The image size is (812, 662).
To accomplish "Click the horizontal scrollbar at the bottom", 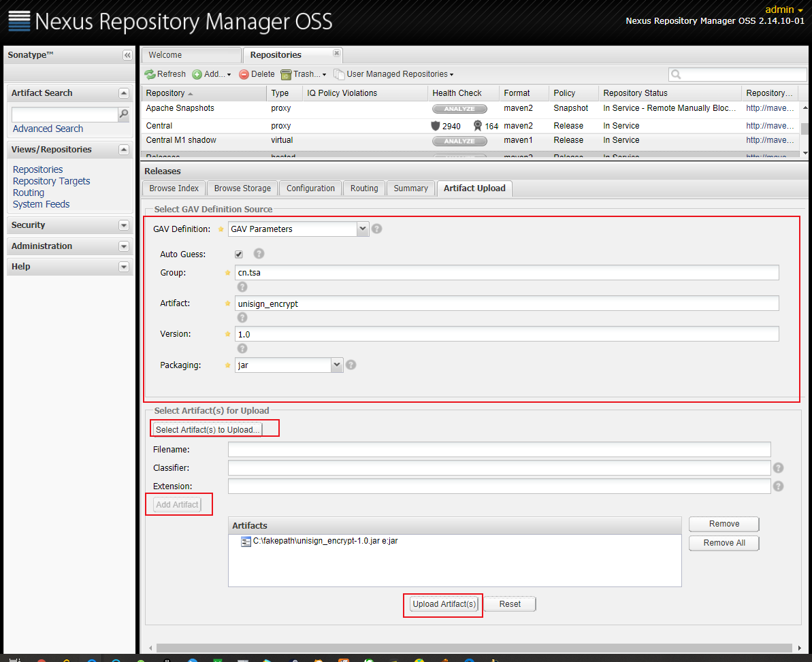I will (474, 648).
